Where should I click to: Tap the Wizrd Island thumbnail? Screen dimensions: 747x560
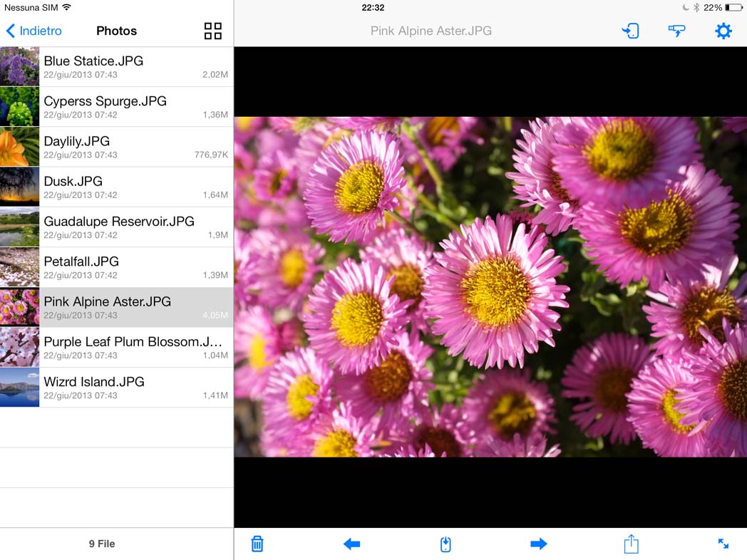click(x=19, y=387)
